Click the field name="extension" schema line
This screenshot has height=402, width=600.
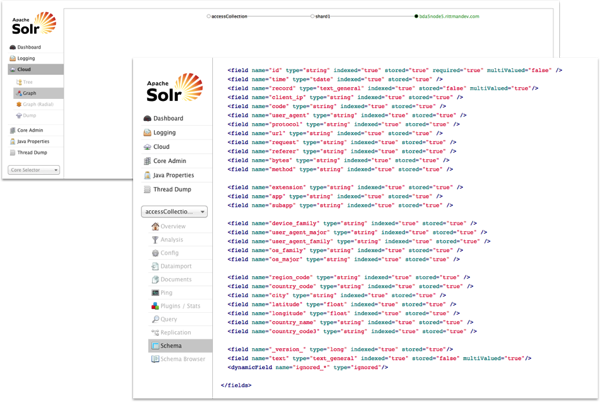pos(345,187)
